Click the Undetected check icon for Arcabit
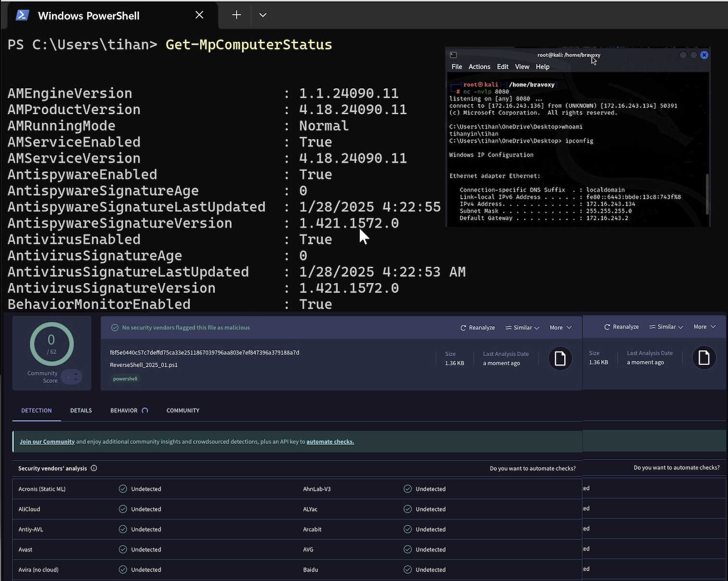The width and height of the screenshot is (728, 581). [407, 529]
